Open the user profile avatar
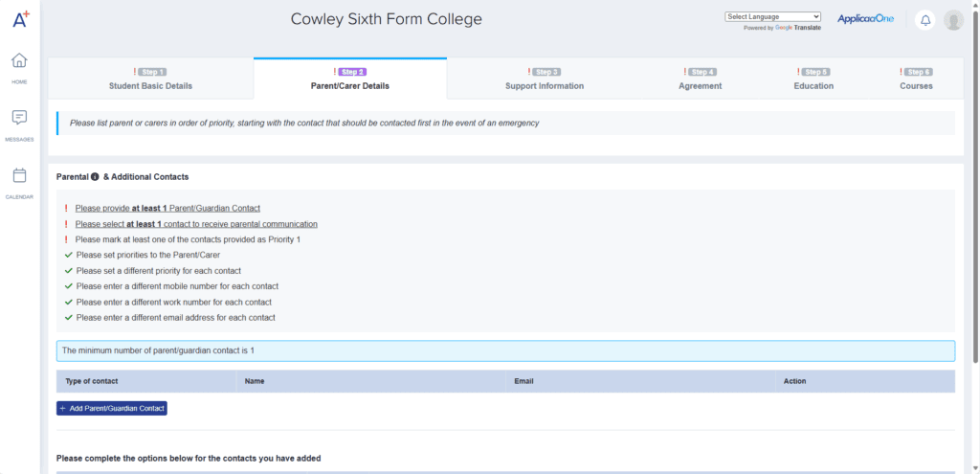980x474 pixels. 952,20
